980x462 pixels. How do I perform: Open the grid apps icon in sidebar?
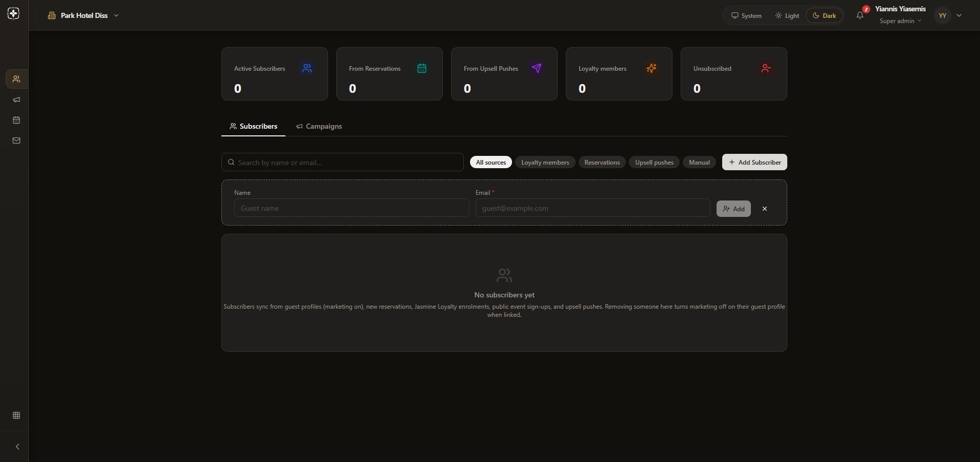coord(16,415)
